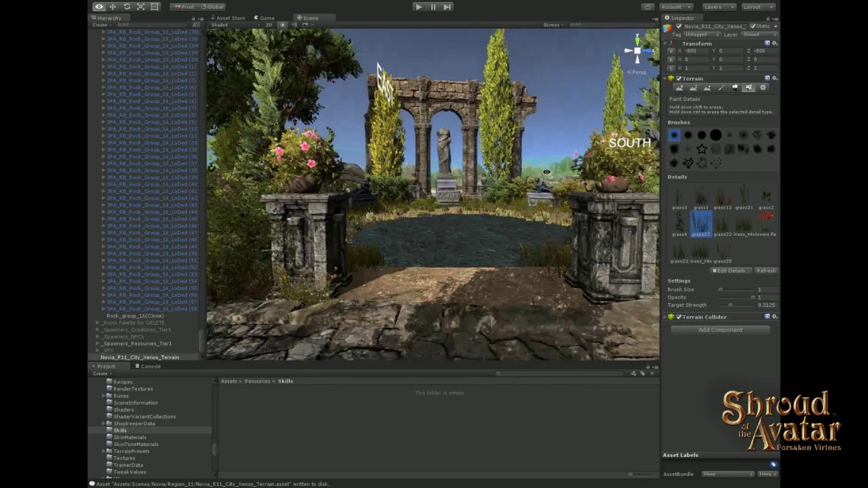Open the Layer dropdown (Ground)
This screenshot has height=488, width=868.
(759, 35)
